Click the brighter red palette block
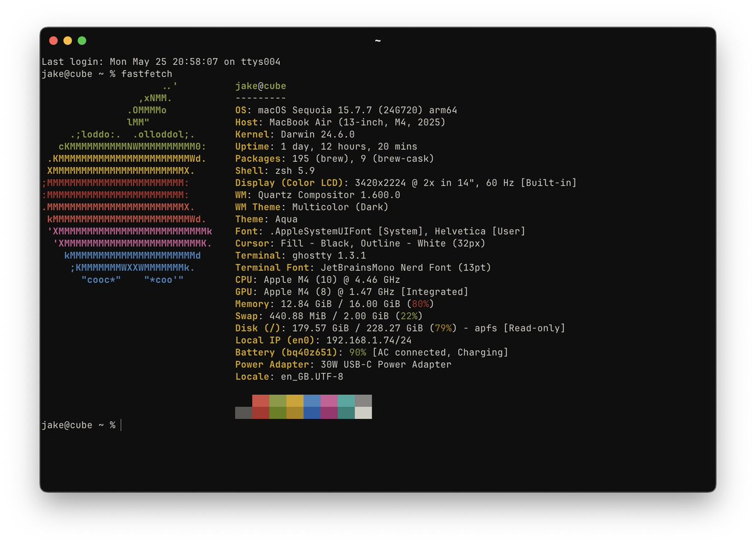 [x=261, y=401]
